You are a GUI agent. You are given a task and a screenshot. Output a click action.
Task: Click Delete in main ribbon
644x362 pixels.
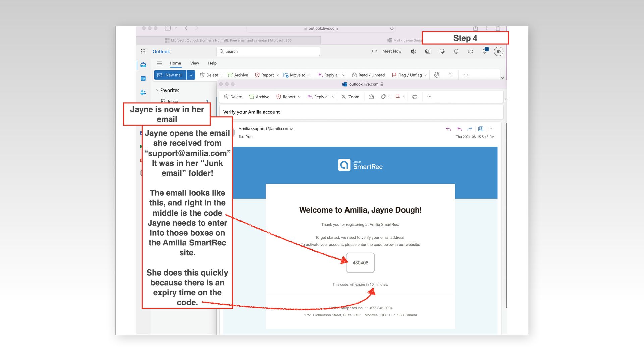pyautogui.click(x=209, y=75)
